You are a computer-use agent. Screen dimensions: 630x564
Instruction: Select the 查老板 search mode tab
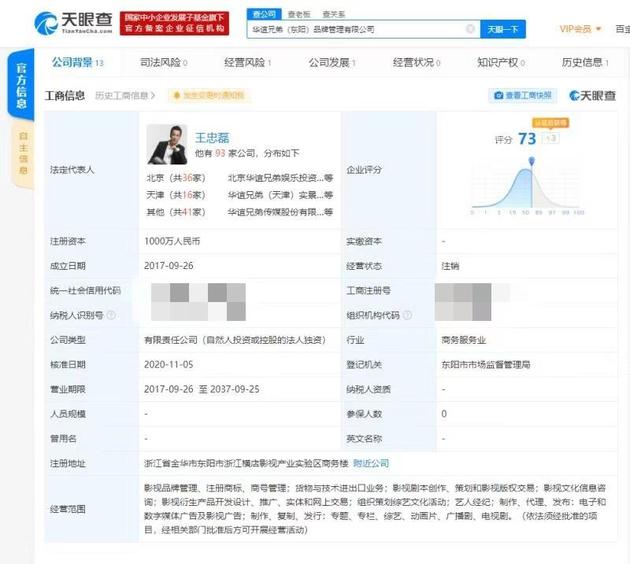tap(299, 15)
